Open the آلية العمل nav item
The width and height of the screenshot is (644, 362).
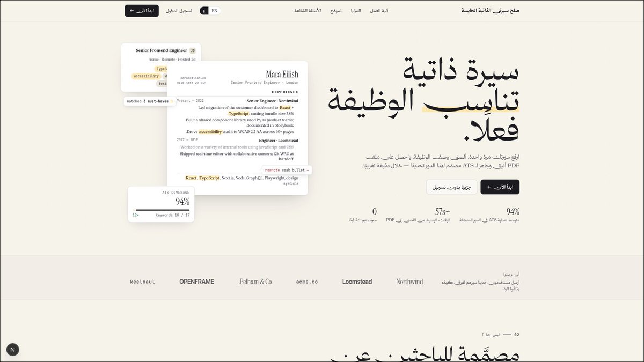coord(379,11)
